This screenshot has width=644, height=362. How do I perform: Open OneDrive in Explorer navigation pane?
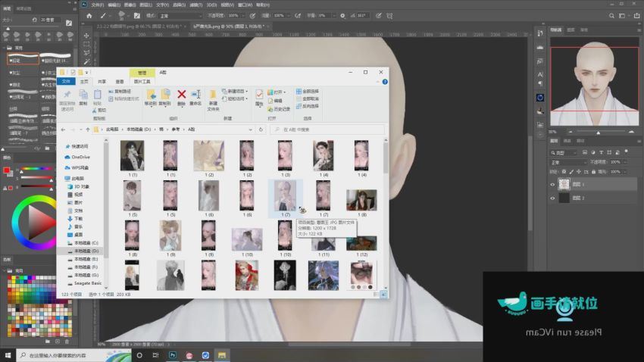[77, 157]
